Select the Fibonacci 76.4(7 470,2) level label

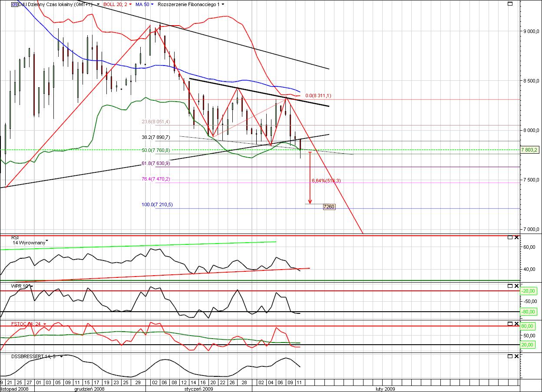point(156,179)
